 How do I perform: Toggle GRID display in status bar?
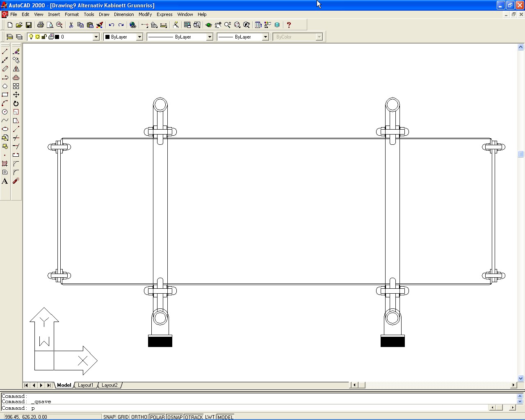tap(123, 417)
